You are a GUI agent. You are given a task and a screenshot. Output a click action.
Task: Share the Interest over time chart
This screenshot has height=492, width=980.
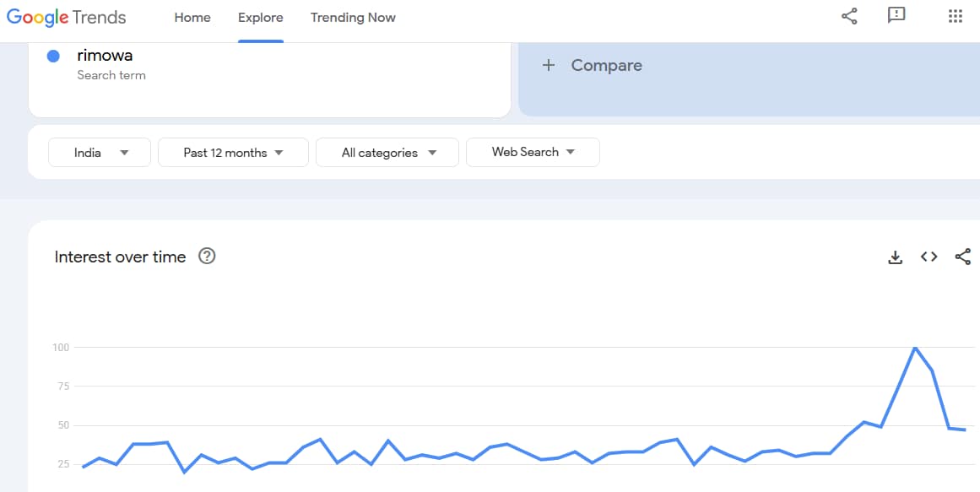tap(962, 257)
